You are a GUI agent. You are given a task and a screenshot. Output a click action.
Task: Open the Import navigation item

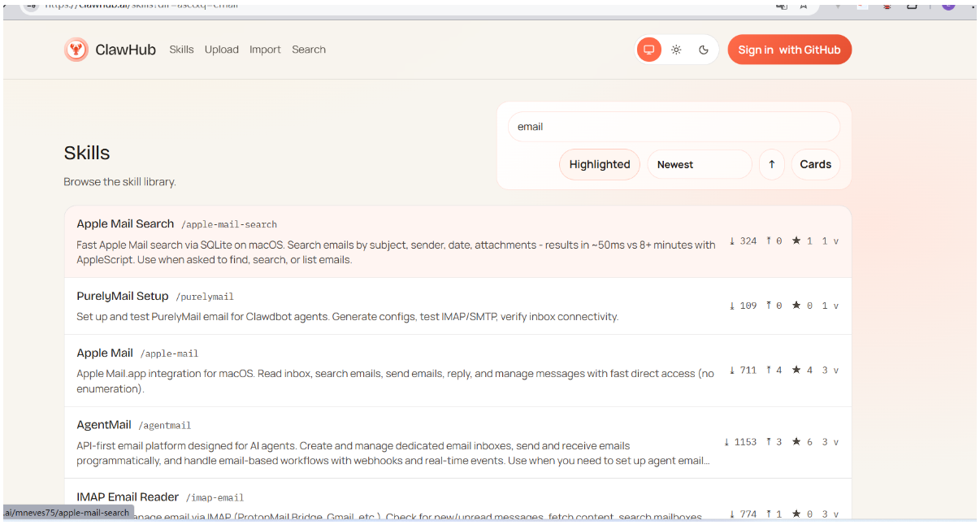point(265,50)
